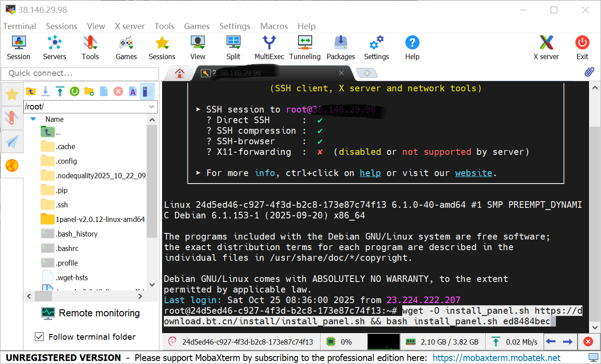Expand the /root/ path dropdown
This screenshot has width=601, height=364.
152,107
